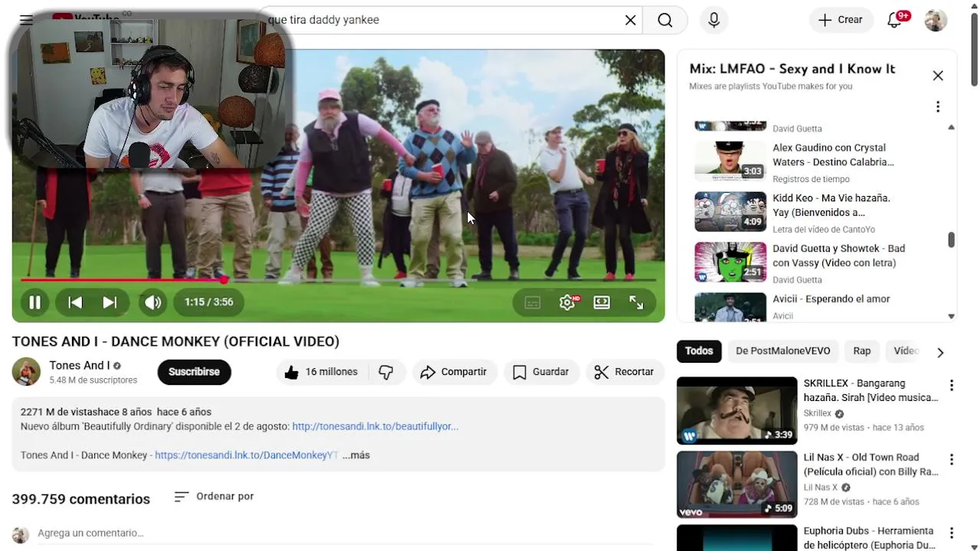Open the Euphoria Dubs options menu

[x=952, y=533]
